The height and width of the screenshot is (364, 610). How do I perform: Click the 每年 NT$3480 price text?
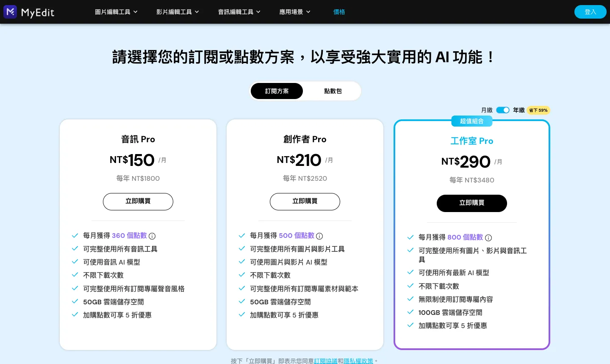pyautogui.click(x=472, y=180)
